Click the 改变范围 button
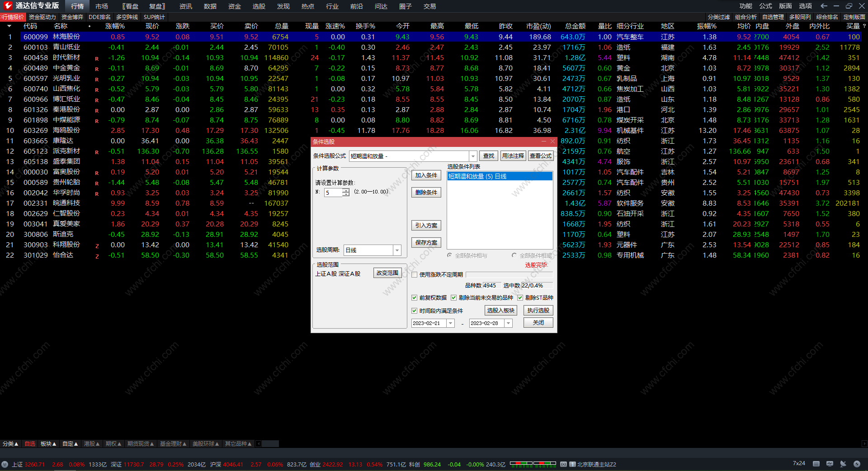Screen dimensions: 868x471 387,273
